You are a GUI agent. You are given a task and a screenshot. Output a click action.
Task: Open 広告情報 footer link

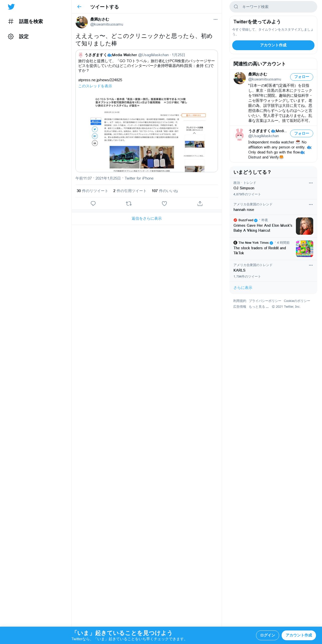[240, 307]
